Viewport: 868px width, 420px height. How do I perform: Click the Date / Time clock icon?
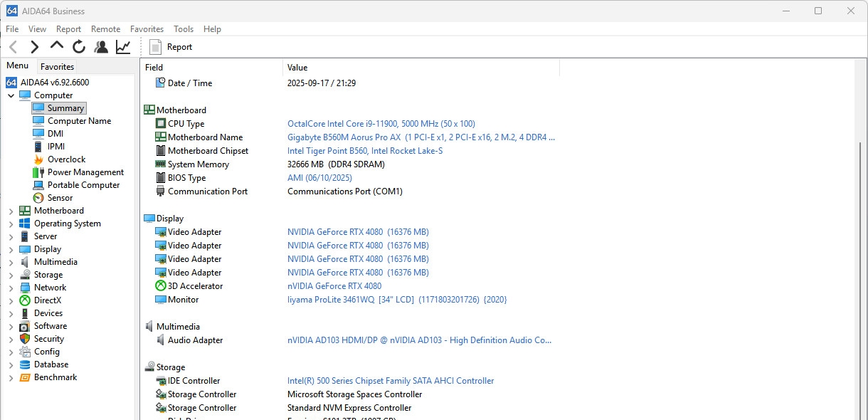[161, 83]
